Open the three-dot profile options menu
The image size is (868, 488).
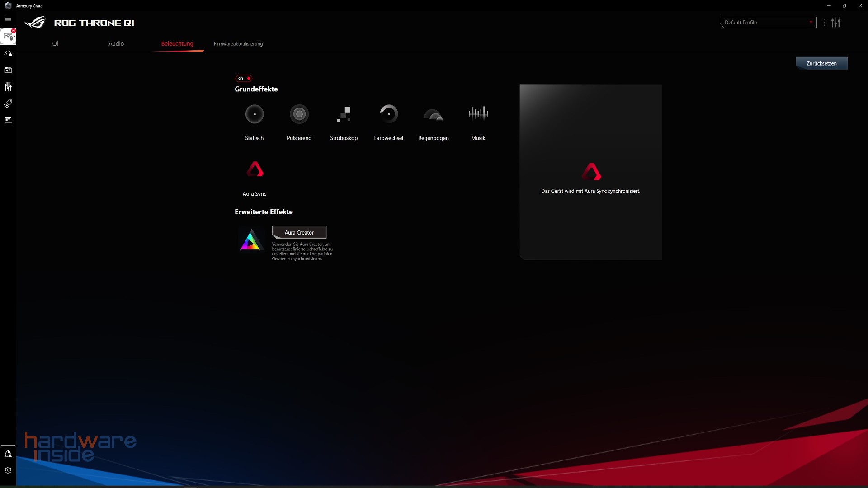(x=825, y=22)
